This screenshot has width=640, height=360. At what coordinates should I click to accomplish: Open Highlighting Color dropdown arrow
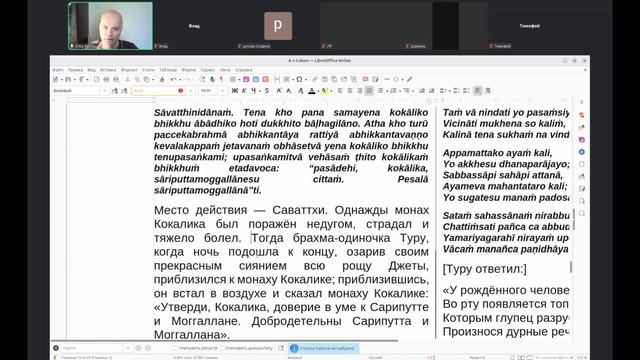[331, 91]
